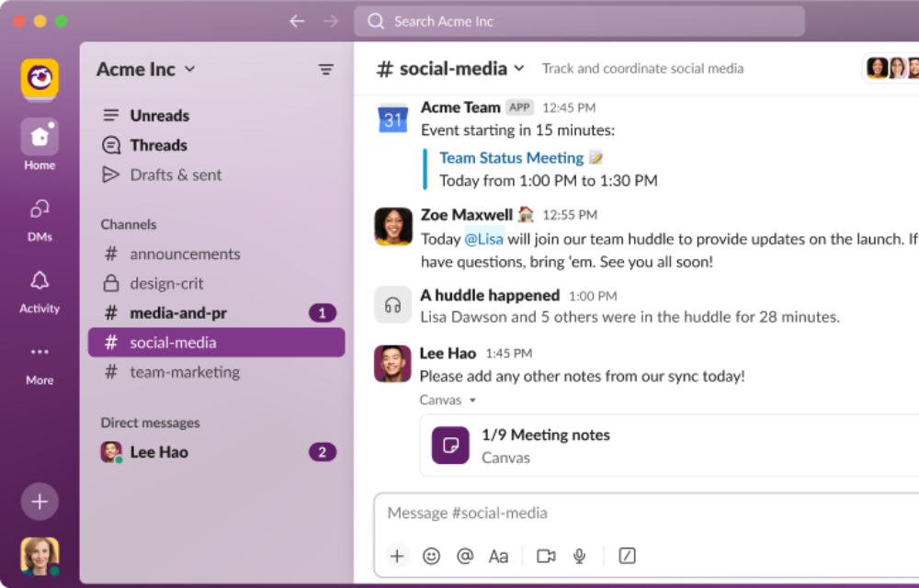919x588 pixels.
Task: Record a video clip with camera icon
Action: click(547, 556)
